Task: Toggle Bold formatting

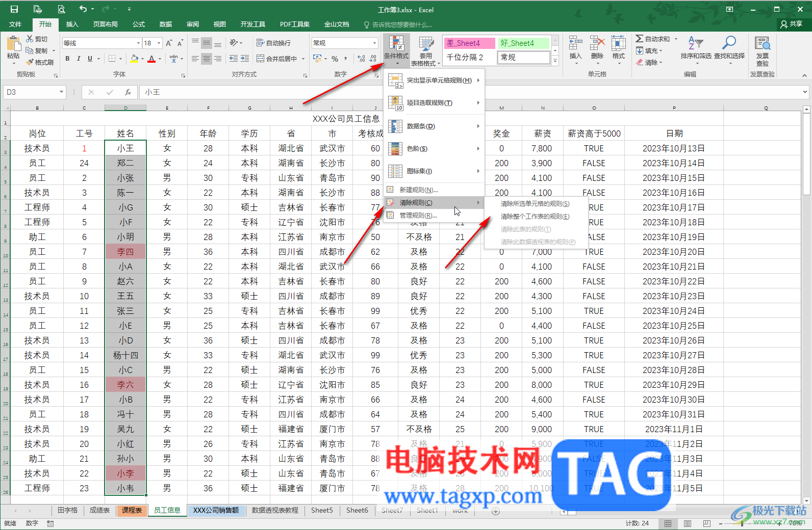Action: pyautogui.click(x=67, y=59)
